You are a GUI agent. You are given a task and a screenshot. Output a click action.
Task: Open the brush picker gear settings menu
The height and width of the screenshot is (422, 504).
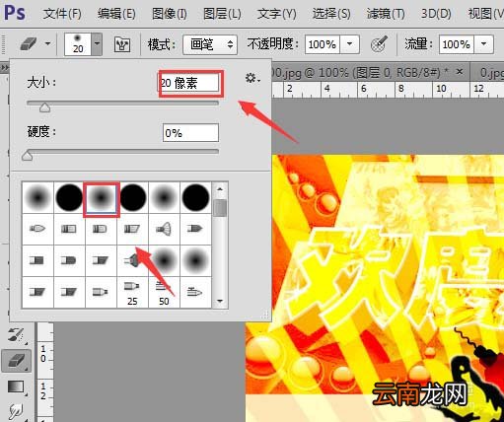(x=252, y=79)
